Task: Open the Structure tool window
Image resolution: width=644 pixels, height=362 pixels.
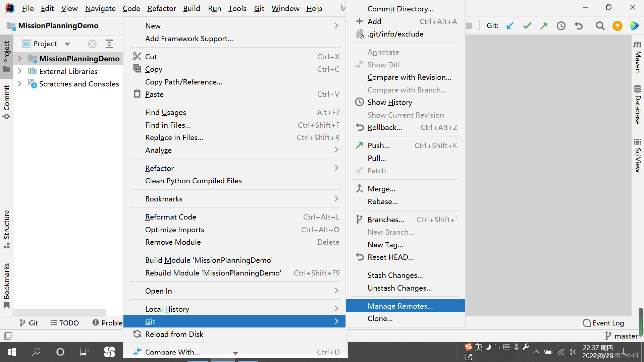Action: click(6, 229)
